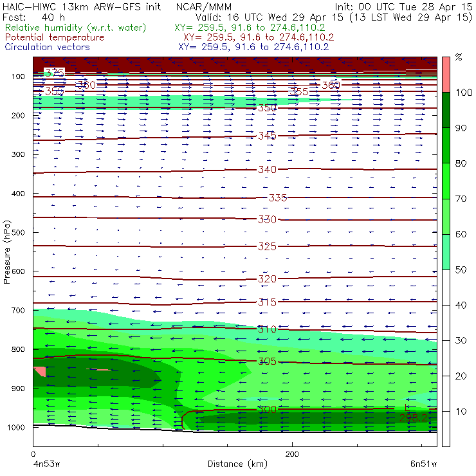The height and width of the screenshot is (476, 476).
Task: Click the red 300 K contour label
Action: click(267, 410)
